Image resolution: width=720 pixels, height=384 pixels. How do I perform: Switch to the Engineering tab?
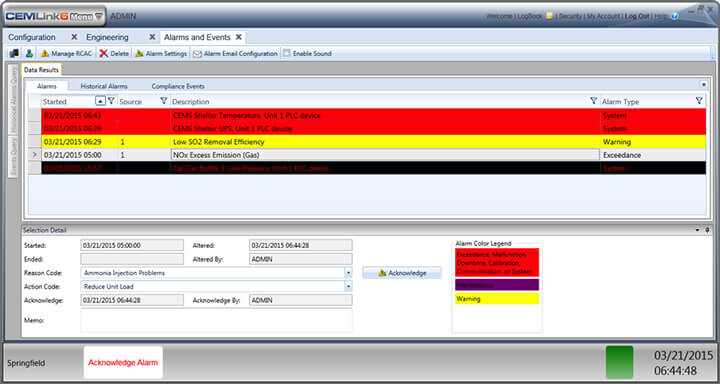107,37
